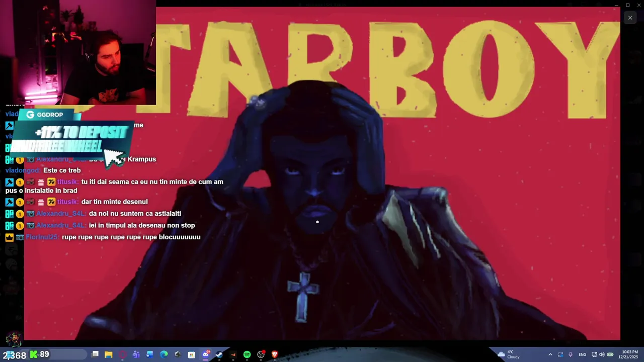Viewport: 644px width, 362px height.
Task: Expand the hidden tray icons chevron
Action: 550,354
